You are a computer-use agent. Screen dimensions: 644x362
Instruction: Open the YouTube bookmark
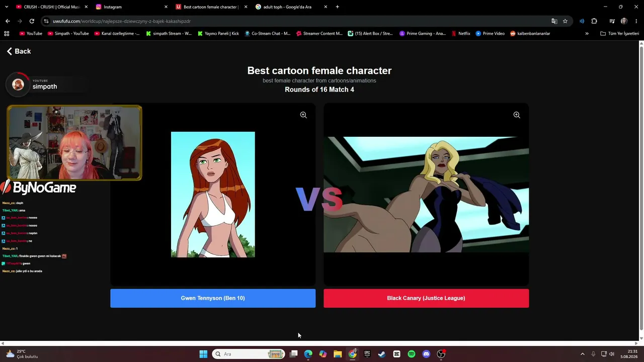pyautogui.click(x=31, y=34)
